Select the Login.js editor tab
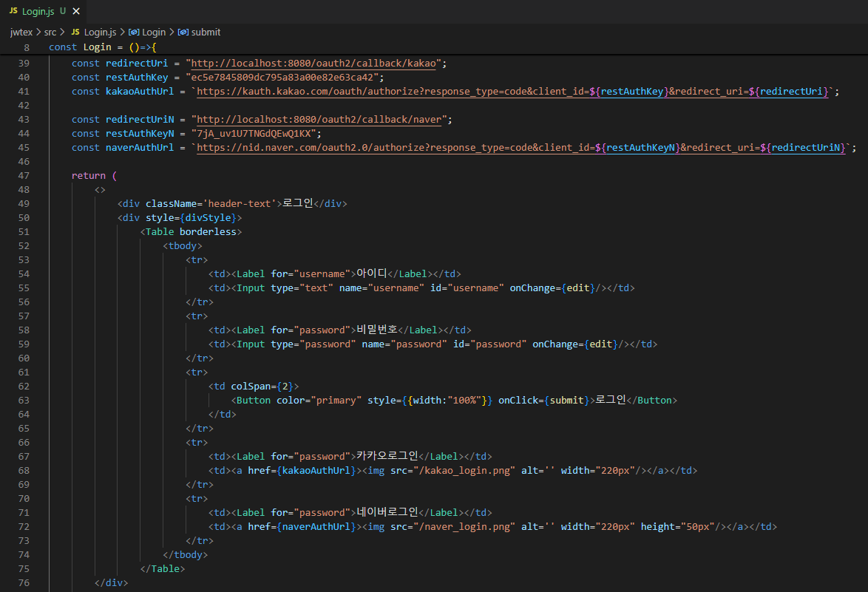Image resolution: width=868 pixels, height=592 pixels. tap(43, 11)
